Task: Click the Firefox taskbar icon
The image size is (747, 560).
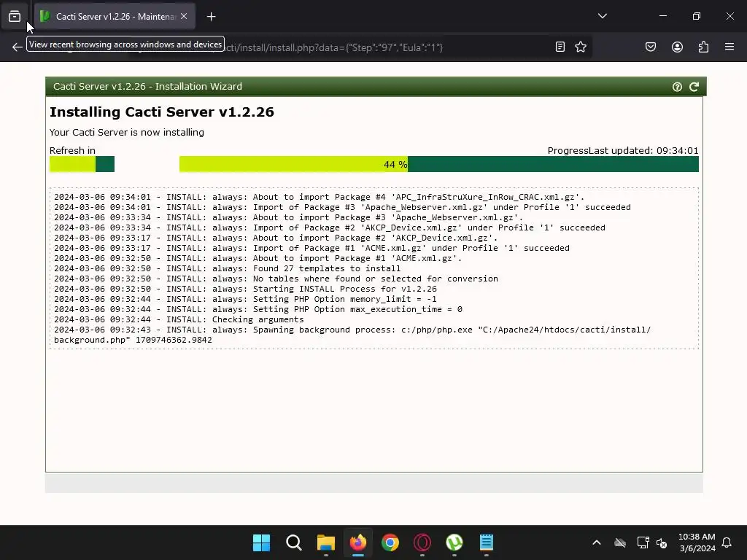Action: 357,542
